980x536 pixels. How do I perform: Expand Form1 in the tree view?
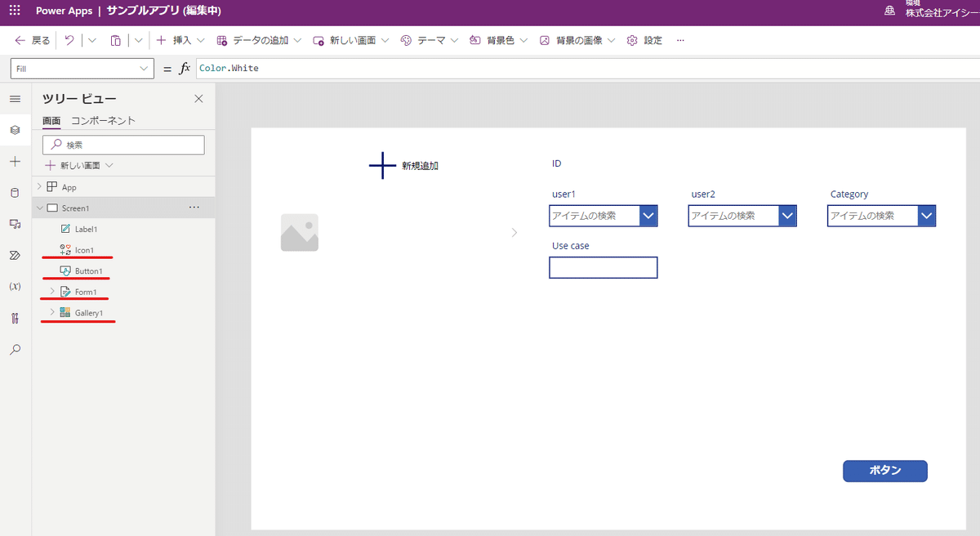(x=52, y=291)
